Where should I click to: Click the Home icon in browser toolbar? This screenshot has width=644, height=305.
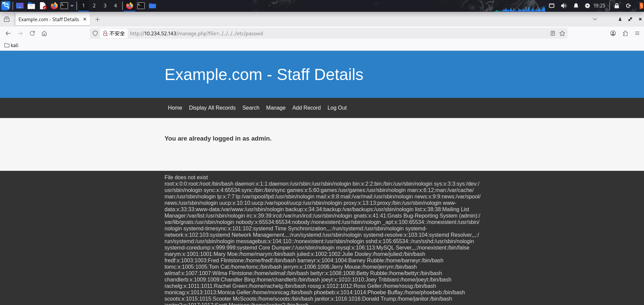(x=44, y=33)
